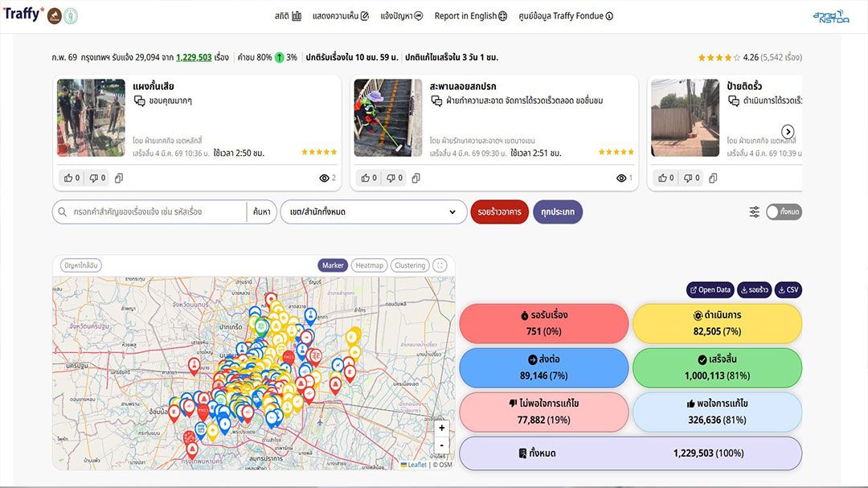This screenshot has width=868, height=488.
Task: Like the แผงกั้นเสีย review with thumbs up
Action: click(x=72, y=178)
